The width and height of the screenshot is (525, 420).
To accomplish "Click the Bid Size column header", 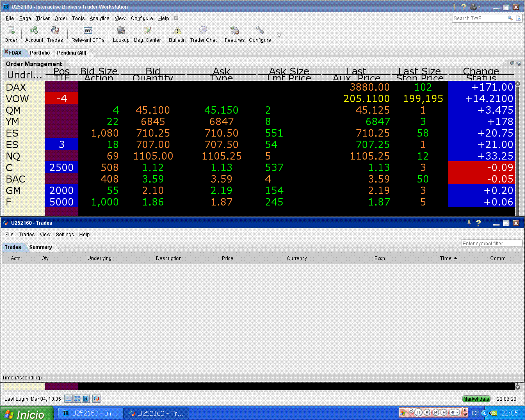I will pyautogui.click(x=99, y=71).
